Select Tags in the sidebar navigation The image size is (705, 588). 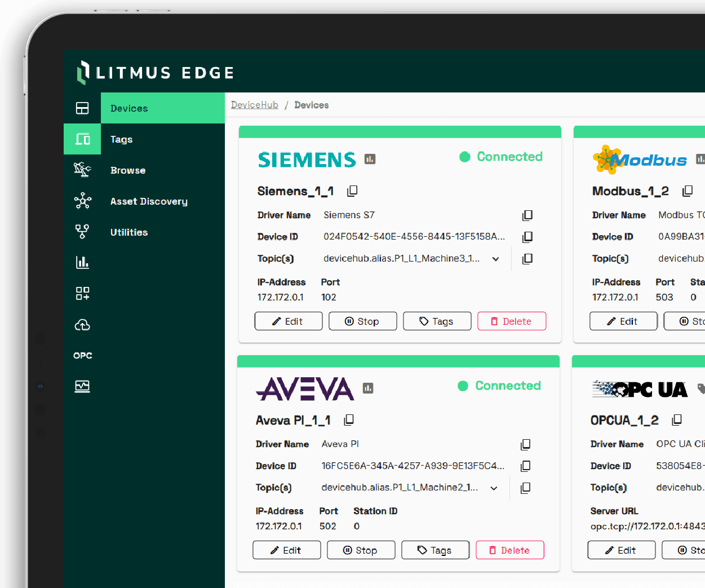click(x=121, y=139)
